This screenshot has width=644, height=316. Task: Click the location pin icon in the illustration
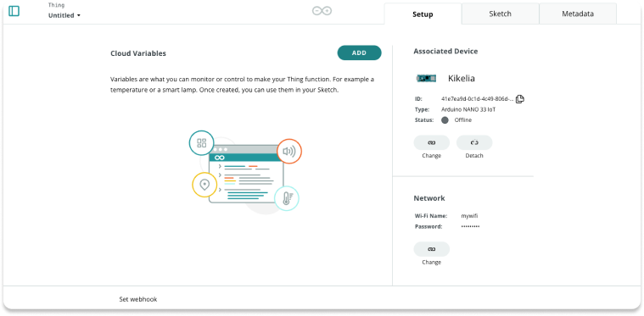[204, 185]
